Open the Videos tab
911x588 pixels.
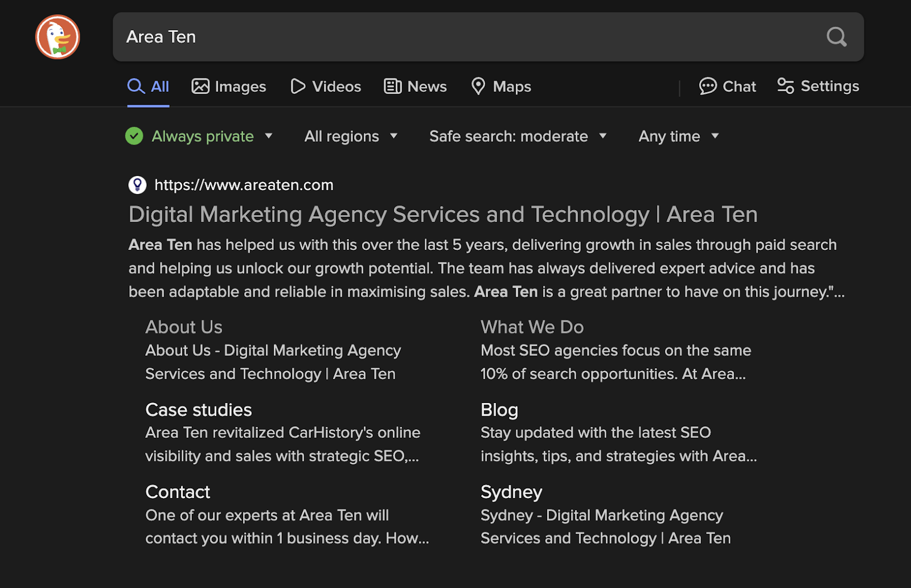tap(326, 87)
